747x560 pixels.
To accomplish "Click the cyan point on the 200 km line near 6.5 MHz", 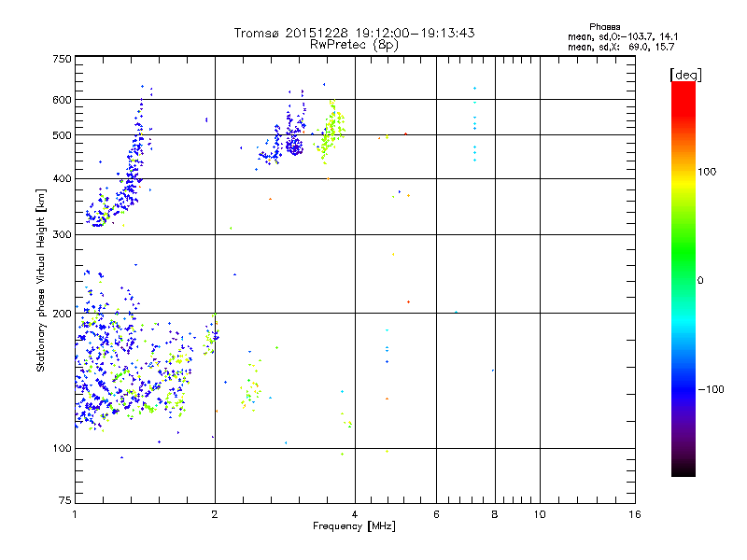I will (x=456, y=313).
